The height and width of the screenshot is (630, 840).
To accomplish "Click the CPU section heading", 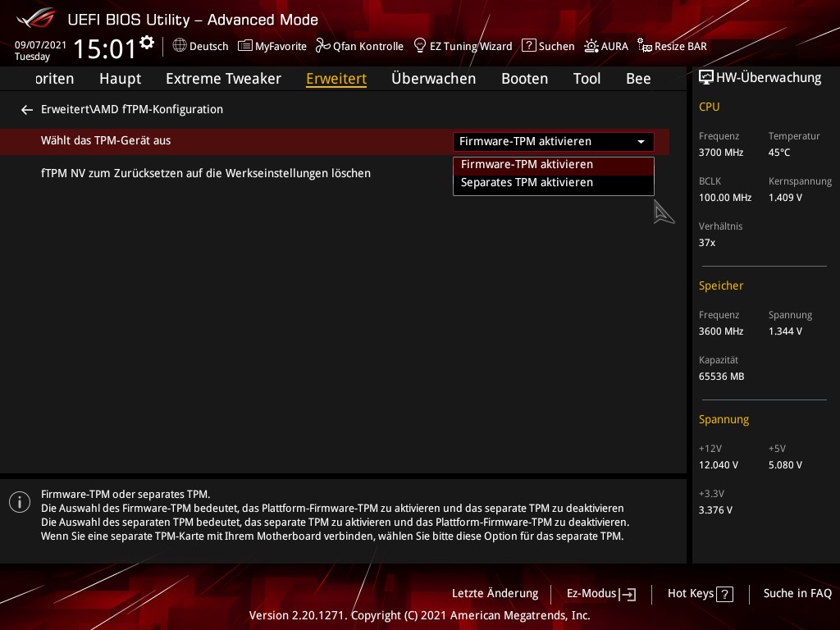I will [709, 107].
